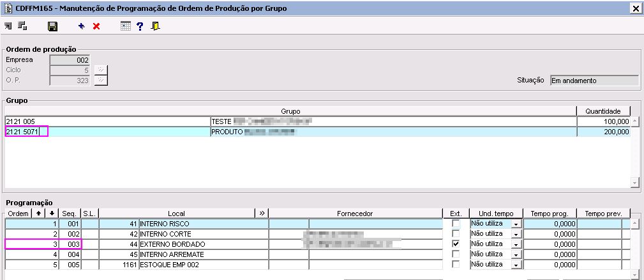Click the Empresa input field showing 002
This screenshot has width=644, height=280.
tap(70, 60)
